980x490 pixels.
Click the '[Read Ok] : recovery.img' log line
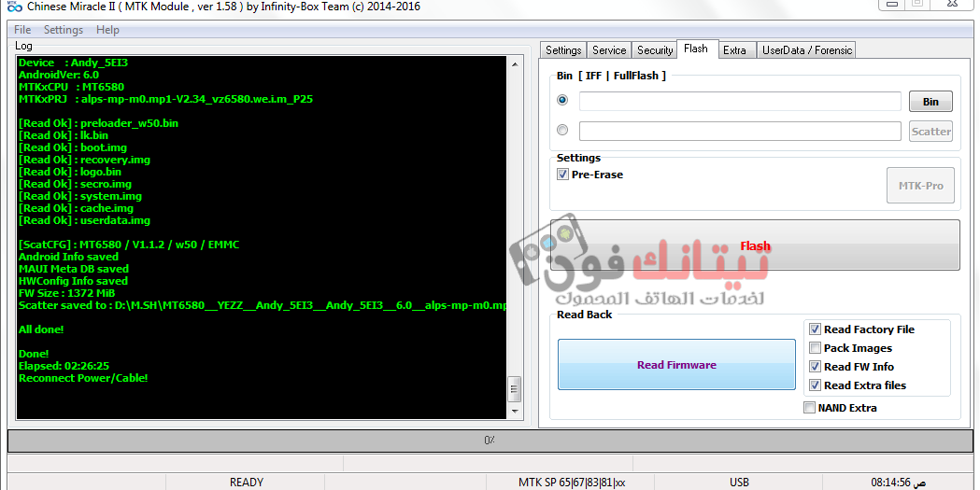(84, 160)
